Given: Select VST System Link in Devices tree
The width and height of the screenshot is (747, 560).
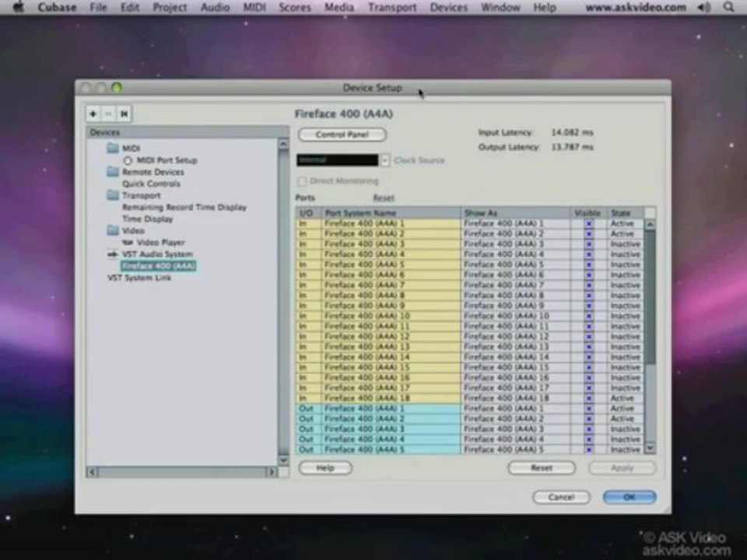Looking at the screenshot, I should click(139, 278).
